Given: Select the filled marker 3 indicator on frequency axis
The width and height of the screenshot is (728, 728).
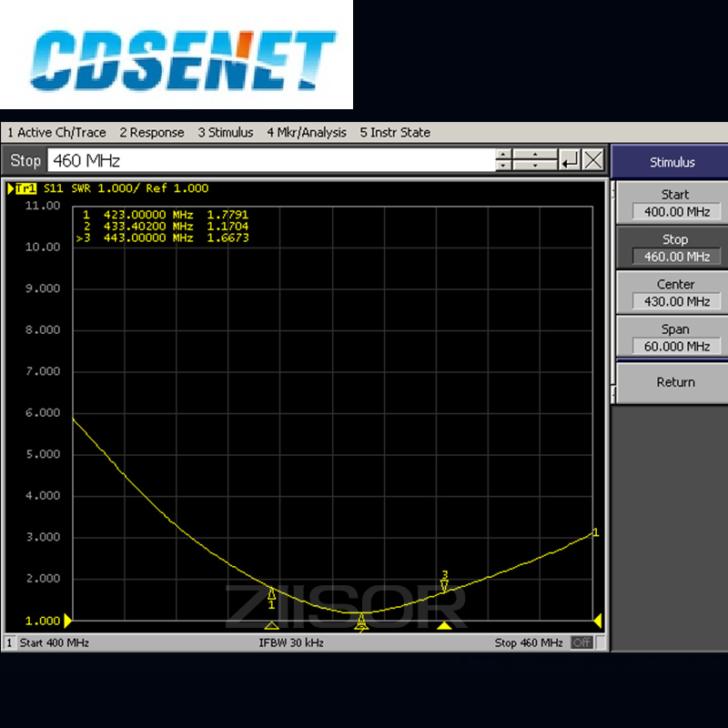Looking at the screenshot, I should tap(444, 626).
